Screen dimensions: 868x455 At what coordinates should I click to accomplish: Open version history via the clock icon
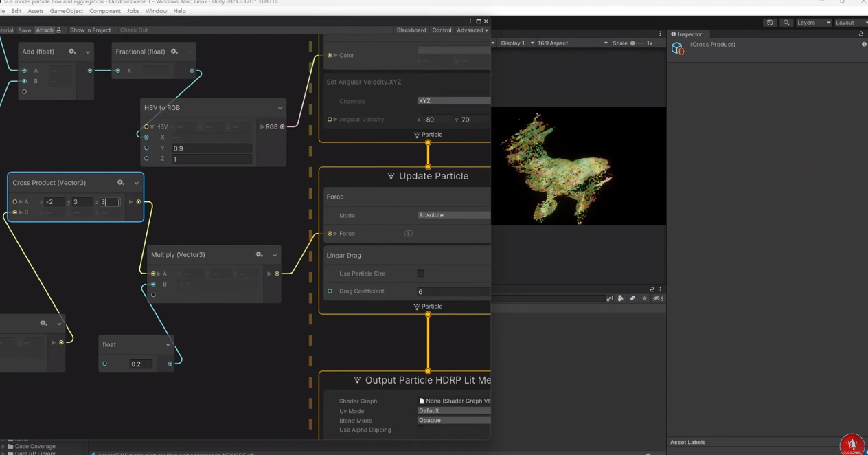coord(769,22)
